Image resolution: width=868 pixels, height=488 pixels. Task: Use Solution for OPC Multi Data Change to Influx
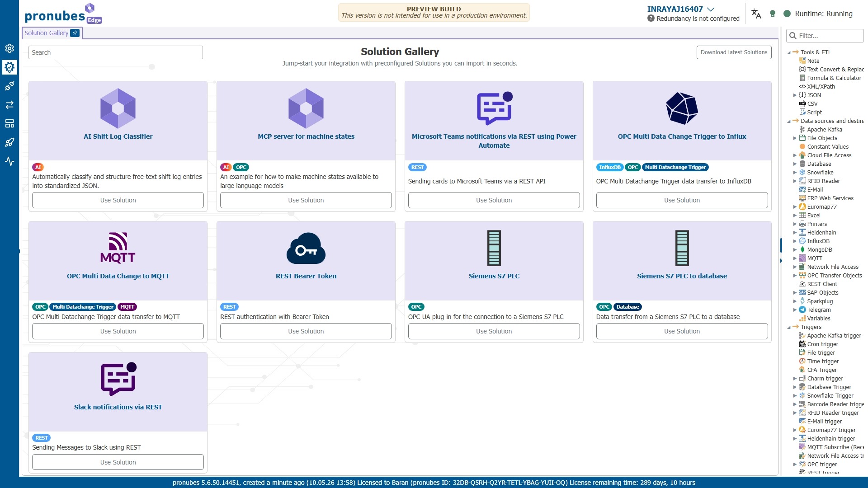682,200
